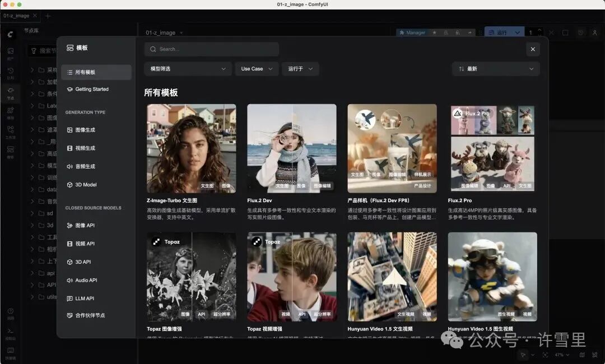Viewport: 605px width, 364px height.
Task: Open the assets panel icon in sidebar
Action: click(x=11, y=51)
